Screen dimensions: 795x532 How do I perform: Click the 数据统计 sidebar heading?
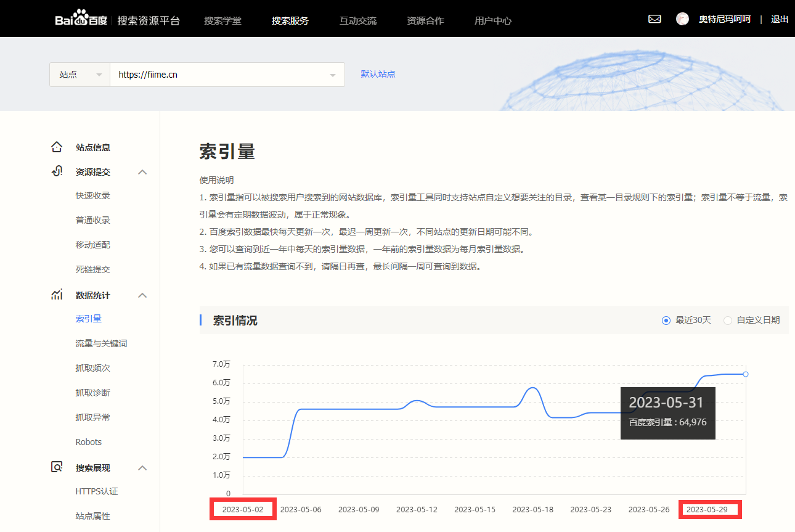tap(93, 295)
